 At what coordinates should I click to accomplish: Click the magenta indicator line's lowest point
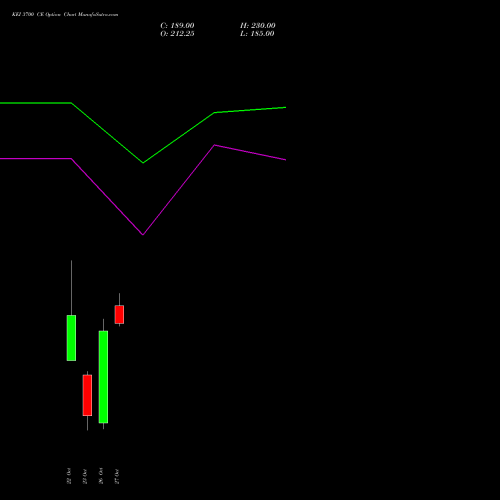[143, 235]
